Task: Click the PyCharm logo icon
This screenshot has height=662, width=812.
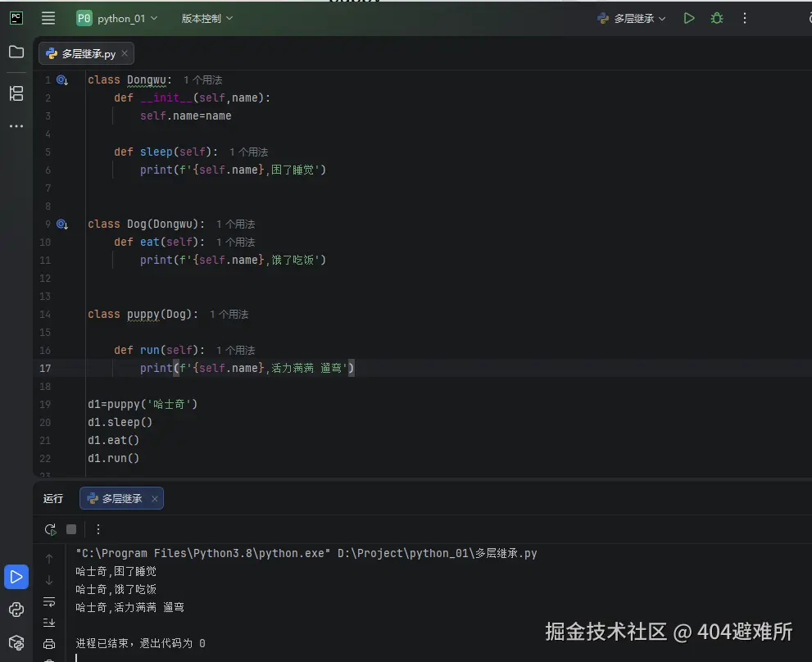Action: (x=16, y=18)
